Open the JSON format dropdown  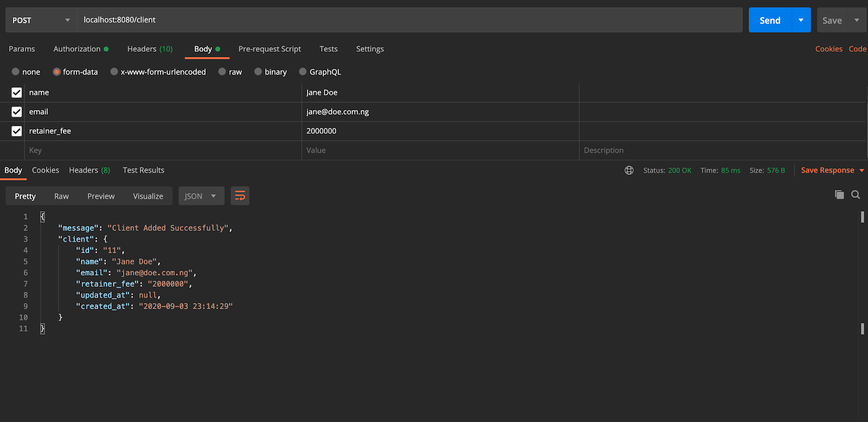coord(201,196)
